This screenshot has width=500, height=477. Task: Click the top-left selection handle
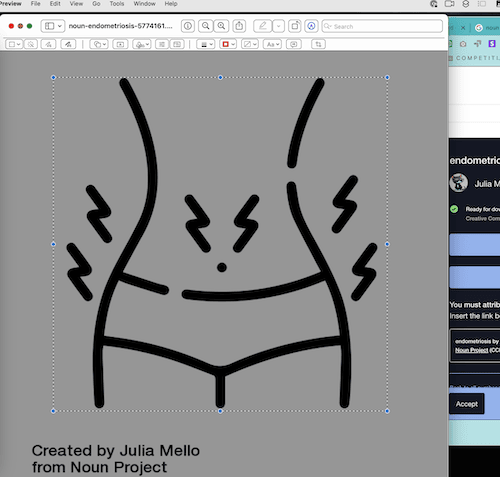tap(53, 77)
